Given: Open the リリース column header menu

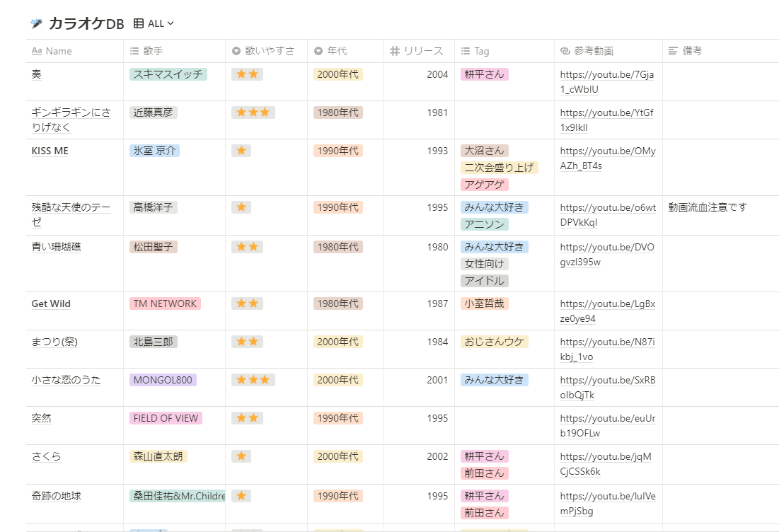Looking at the screenshot, I should pos(420,51).
